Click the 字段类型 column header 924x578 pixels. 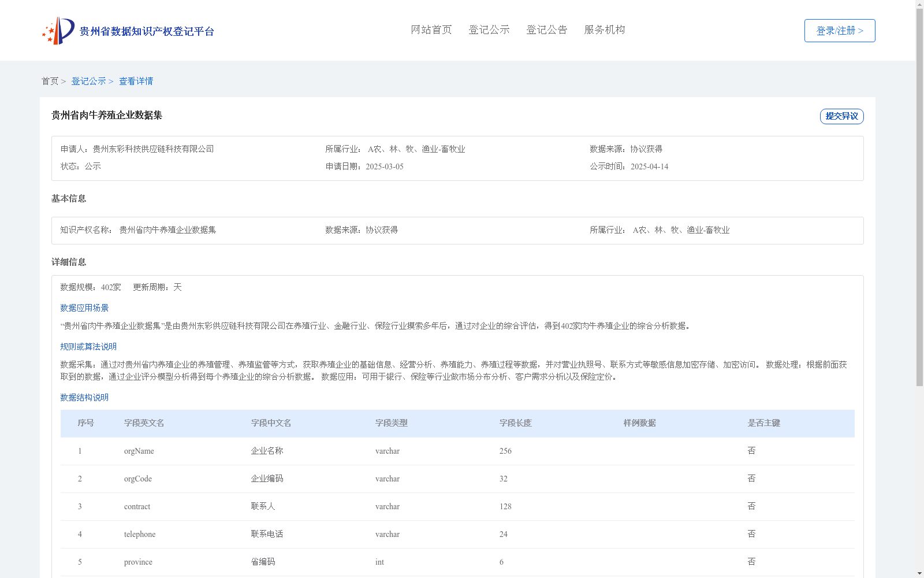(x=392, y=423)
